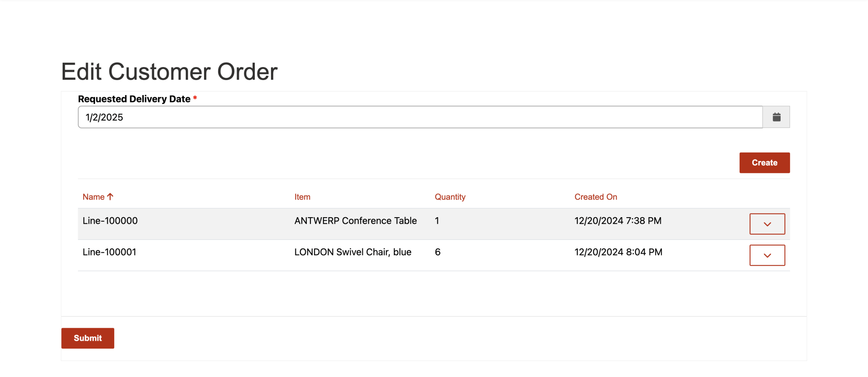
Task: Sort by the Quantity column header
Action: 450,197
